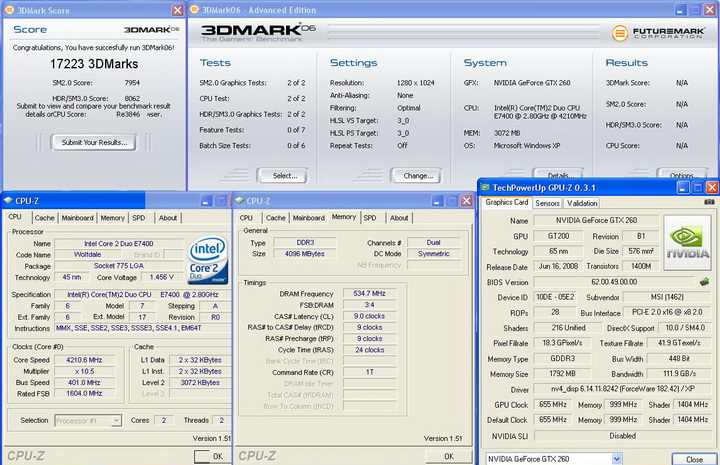Click the Package value Socket 775 LGA
This screenshot has width=720, height=465.
click(118, 266)
